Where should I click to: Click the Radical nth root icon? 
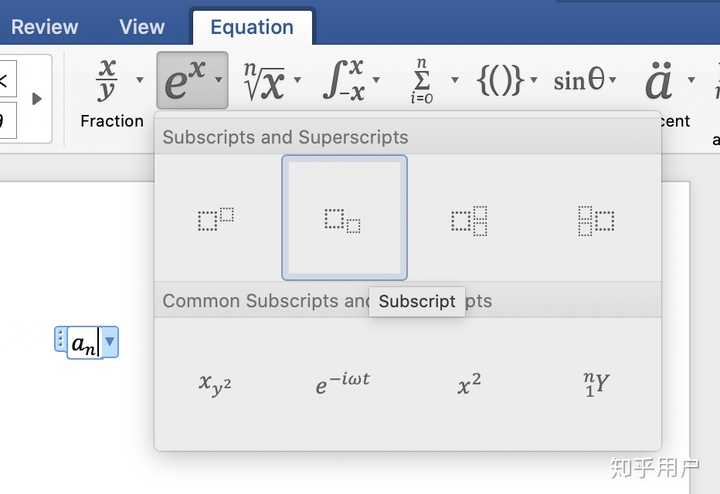(x=264, y=81)
